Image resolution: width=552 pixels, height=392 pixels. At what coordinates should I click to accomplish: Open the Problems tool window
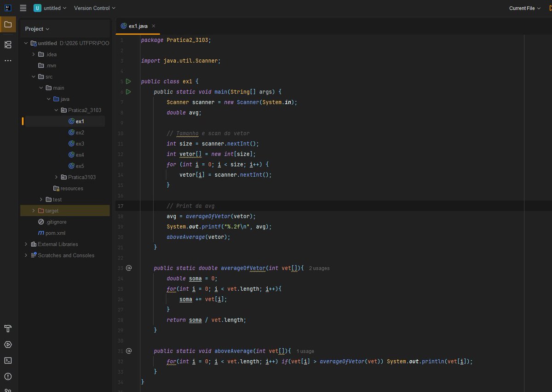pos(8,376)
